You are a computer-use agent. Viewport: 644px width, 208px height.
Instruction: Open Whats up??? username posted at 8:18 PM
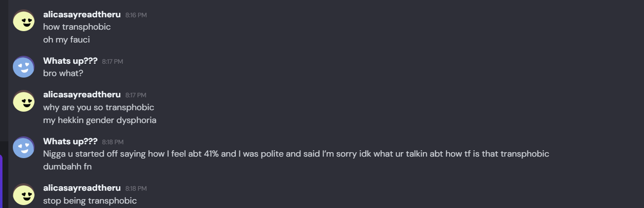[70, 142]
